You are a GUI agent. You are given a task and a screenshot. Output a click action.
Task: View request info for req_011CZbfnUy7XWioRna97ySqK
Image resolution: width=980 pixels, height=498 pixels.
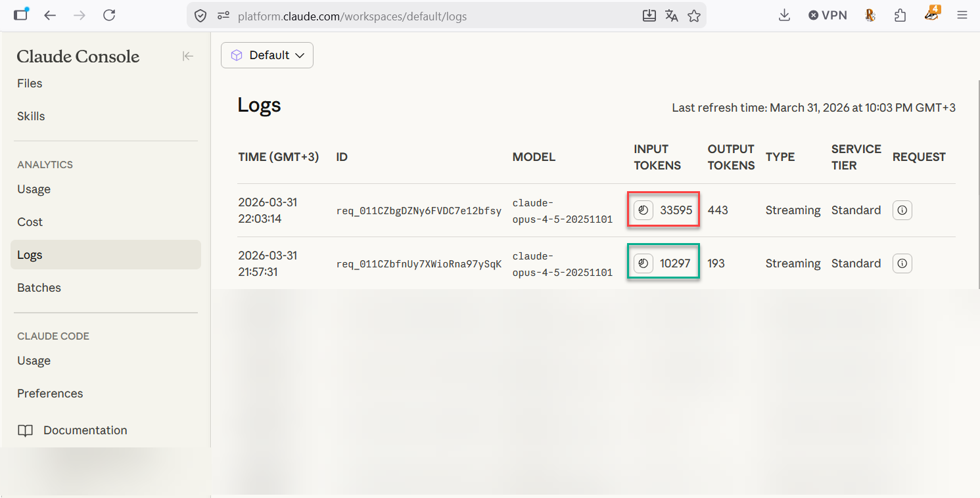pyautogui.click(x=902, y=263)
